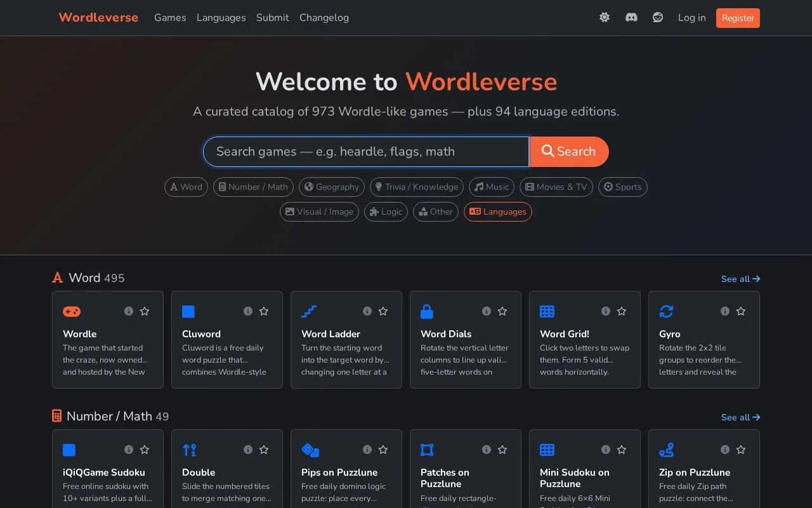Select the Music category chip
812x508 pixels.
coord(492,187)
